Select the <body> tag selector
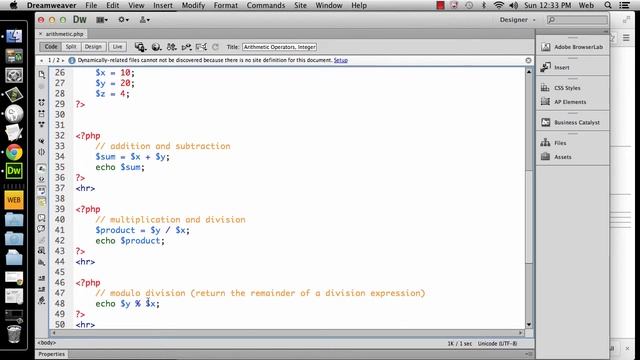640x360 pixels. click(47, 343)
